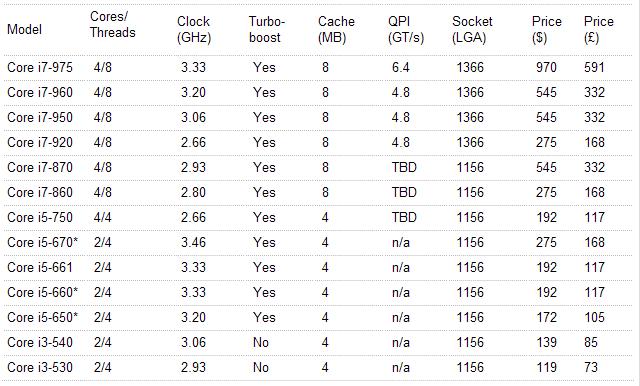Screen dimensions: 640x386
Task: Select the Core i7-975 model cell
Action: 40,67
